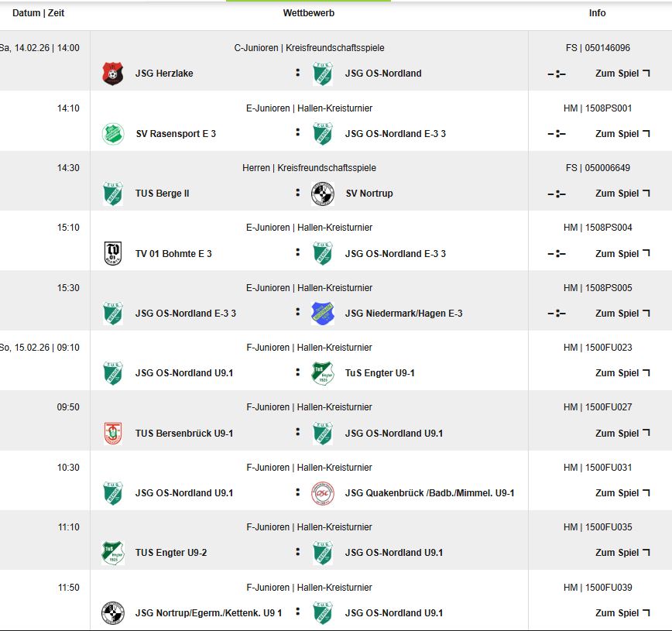The width and height of the screenshot is (672, 631).
Task: Open the 'Herren | Kreisfreundschaftsspiele' competition text
Action: [x=309, y=168]
